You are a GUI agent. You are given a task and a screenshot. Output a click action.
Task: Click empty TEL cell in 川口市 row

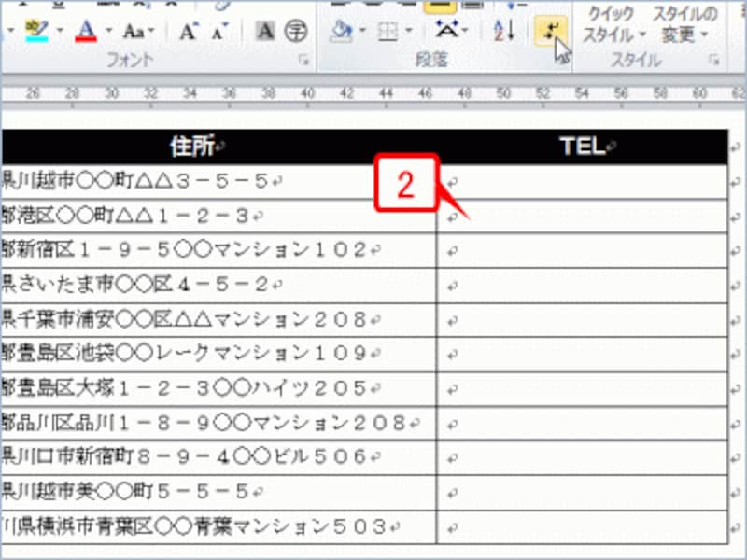coord(582,457)
